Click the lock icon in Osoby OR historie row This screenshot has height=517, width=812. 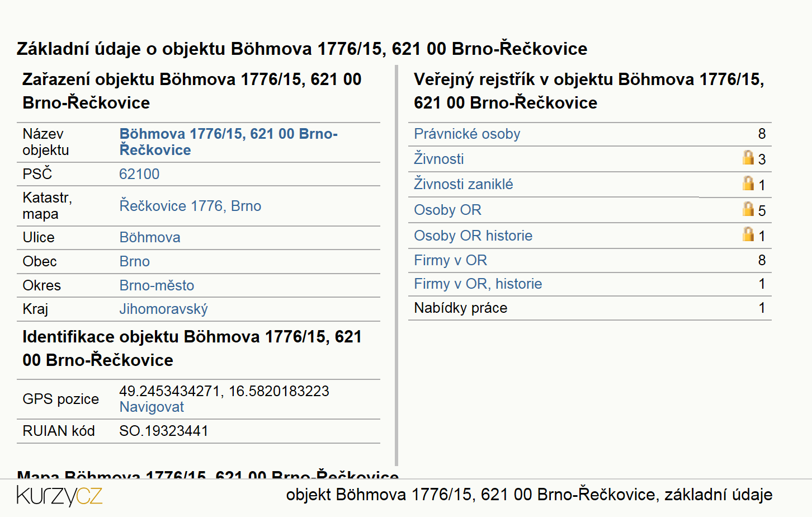[x=748, y=234]
